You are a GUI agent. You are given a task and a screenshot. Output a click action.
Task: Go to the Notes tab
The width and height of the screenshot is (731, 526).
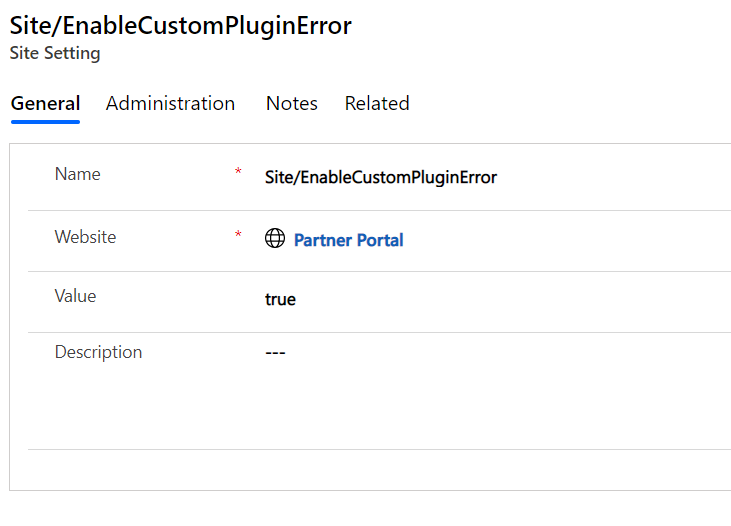click(292, 104)
